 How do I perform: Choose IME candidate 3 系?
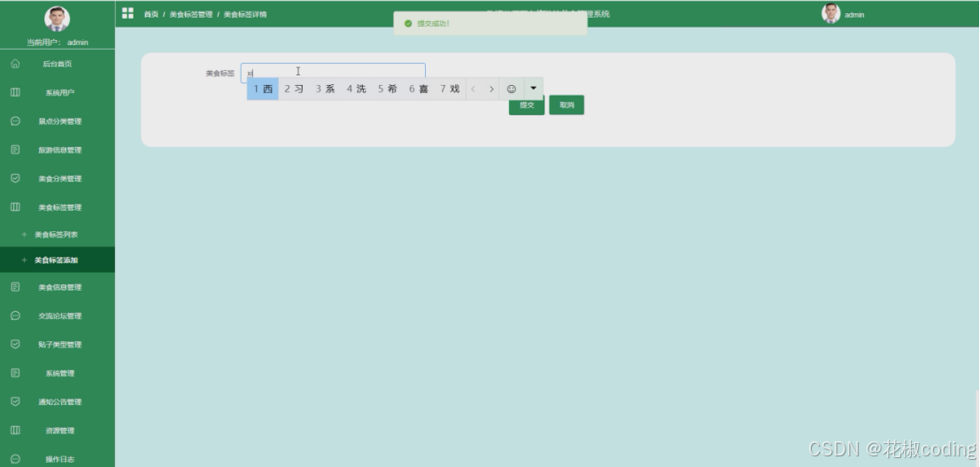coord(325,89)
